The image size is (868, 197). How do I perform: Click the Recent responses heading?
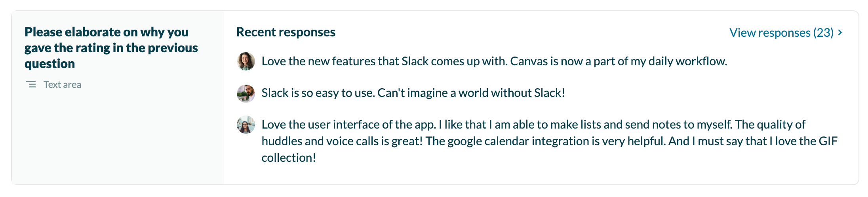pyautogui.click(x=286, y=32)
